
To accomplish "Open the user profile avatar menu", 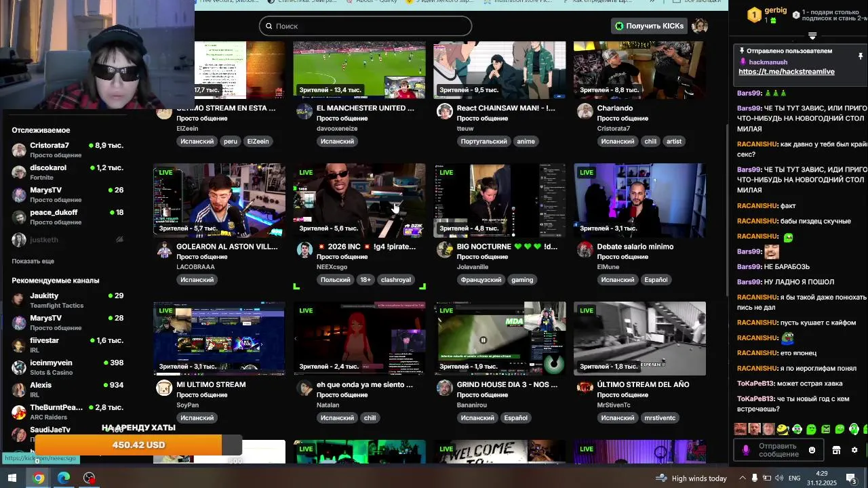I will [x=700, y=26].
